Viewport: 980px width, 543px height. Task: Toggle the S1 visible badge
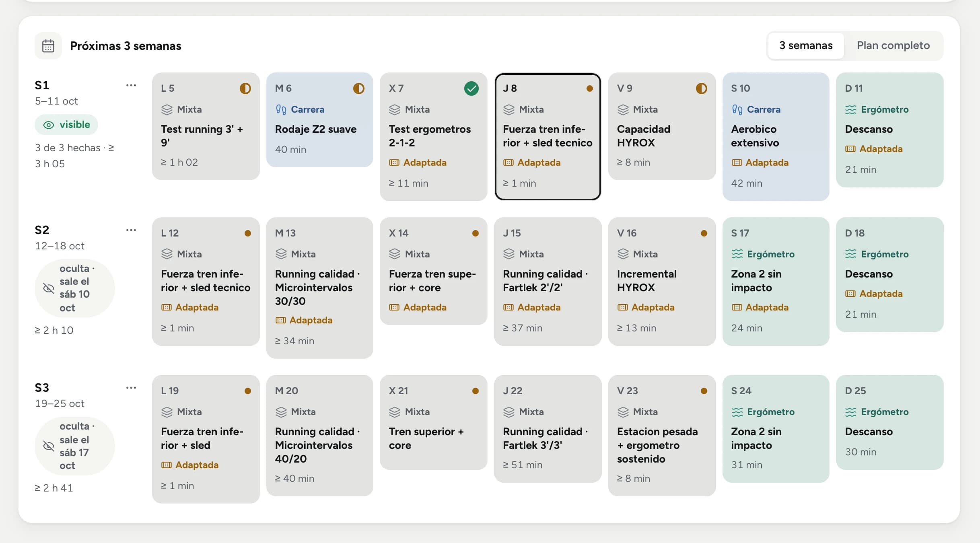66,125
